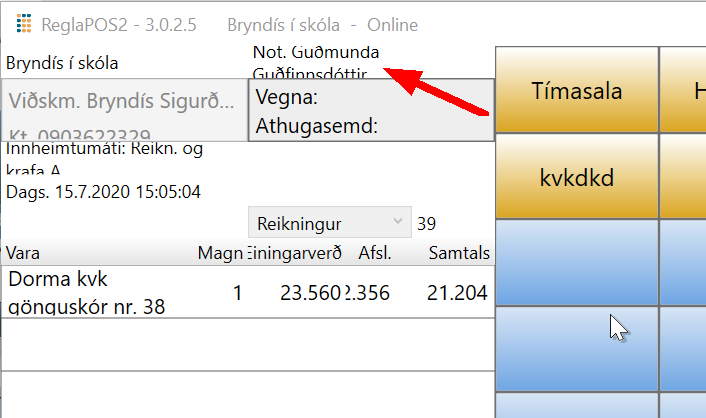
Task: Expand the Reikningur dropdown
Action: 329,221
